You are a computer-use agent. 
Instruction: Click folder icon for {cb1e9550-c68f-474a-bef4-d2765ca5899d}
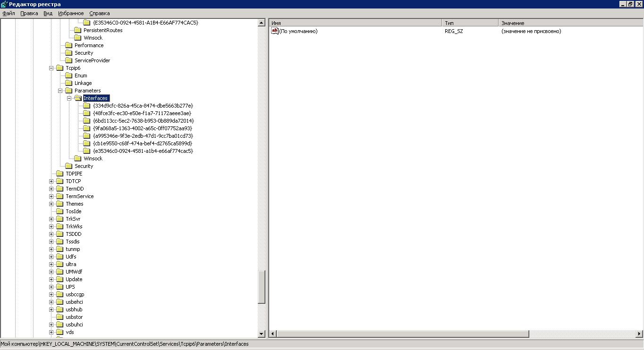coord(86,143)
